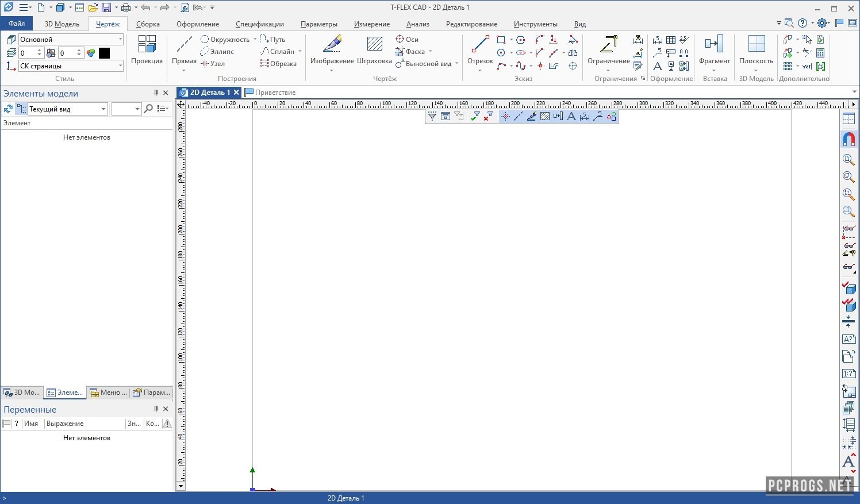Open the Текущий вид dropdown
This screenshot has height=504, width=860.
(x=68, y=109)
